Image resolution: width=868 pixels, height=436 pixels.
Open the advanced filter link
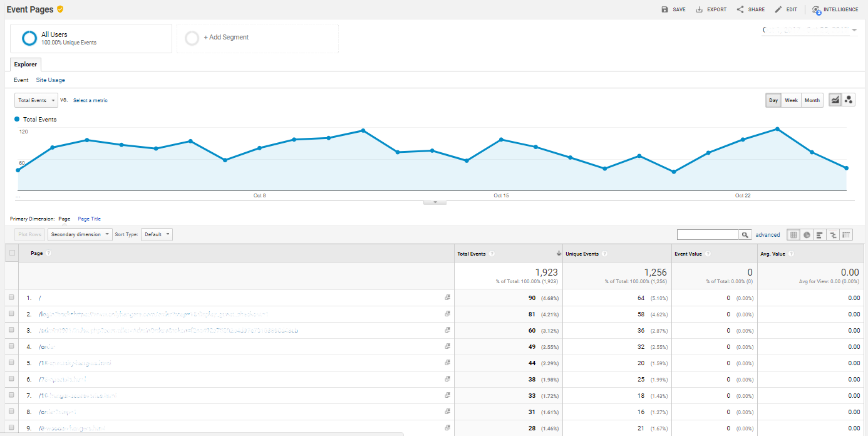pos(767,235)
